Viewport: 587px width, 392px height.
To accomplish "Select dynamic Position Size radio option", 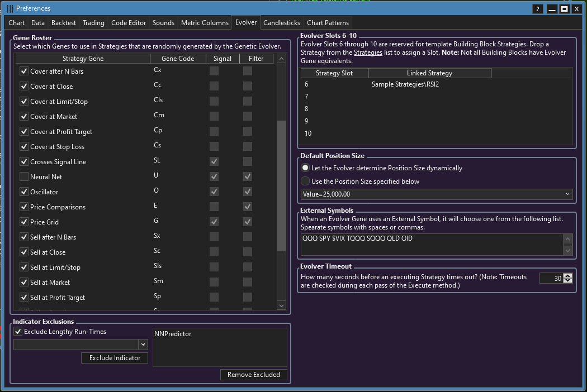I will 305,168.
